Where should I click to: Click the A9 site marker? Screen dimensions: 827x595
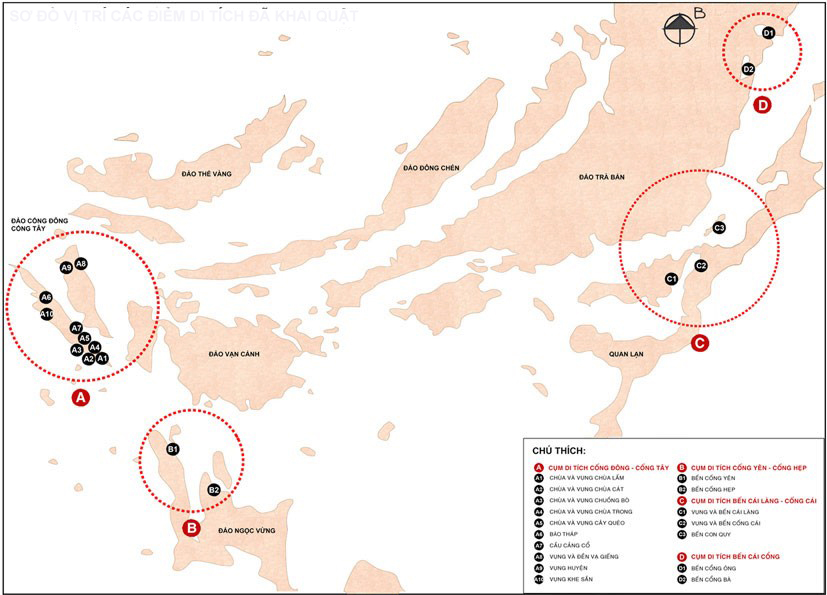66,267
